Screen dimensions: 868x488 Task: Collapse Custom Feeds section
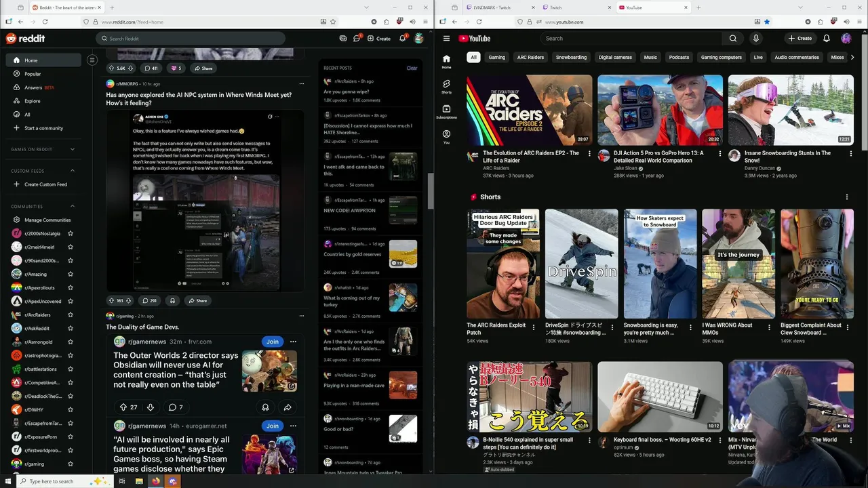pos(73,171)
